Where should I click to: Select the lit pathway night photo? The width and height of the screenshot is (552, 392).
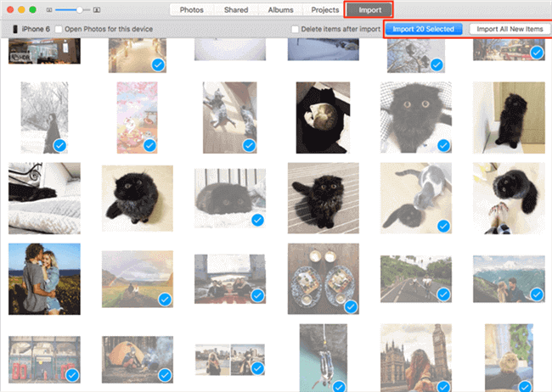coord(138,56)
